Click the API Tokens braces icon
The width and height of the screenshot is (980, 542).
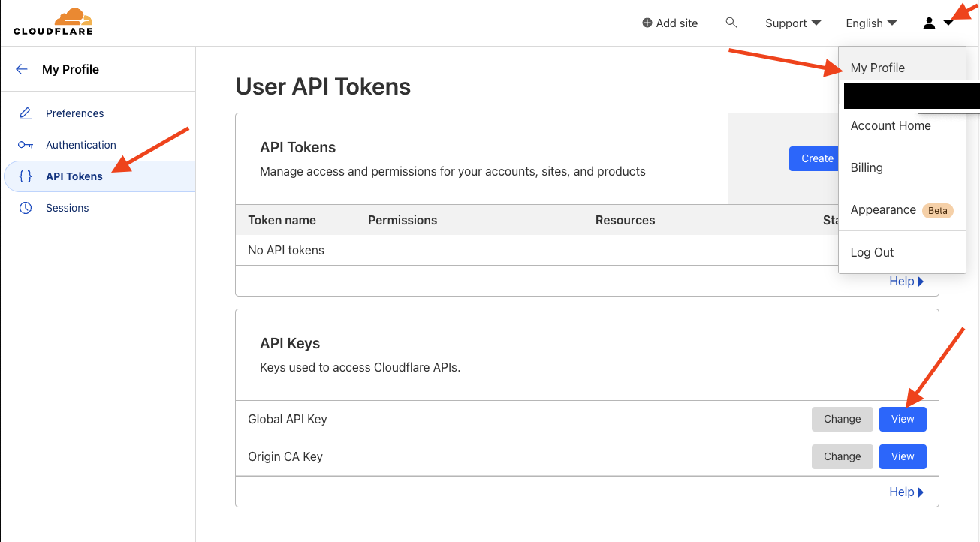[26, 176]
